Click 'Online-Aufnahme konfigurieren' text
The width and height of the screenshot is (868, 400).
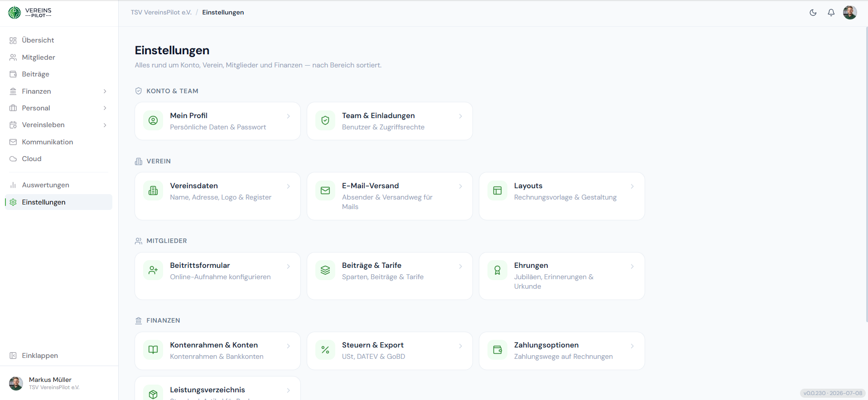220,277
